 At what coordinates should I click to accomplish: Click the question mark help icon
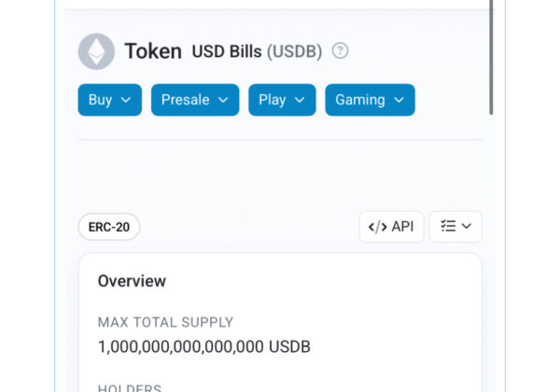(340, 51)
